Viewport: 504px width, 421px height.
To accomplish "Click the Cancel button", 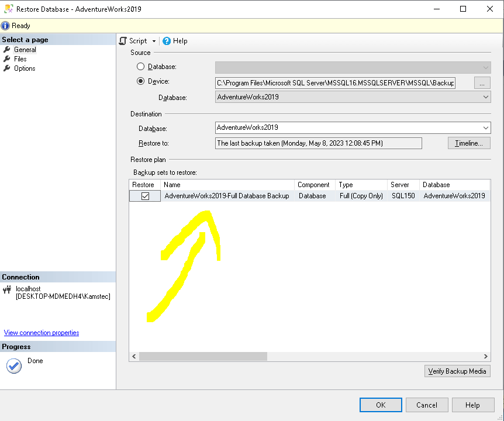I will (427, 405).
